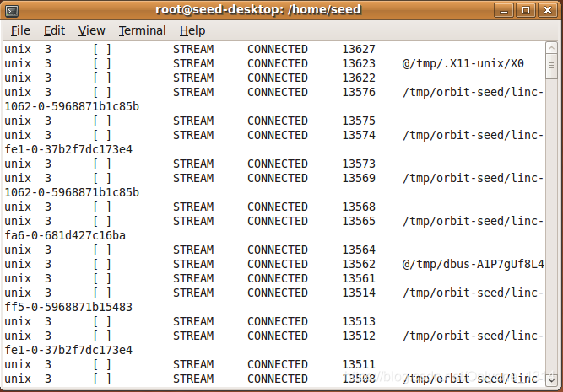Click the inode number 13512
This screenshot has height=392, width=563.
(359, 336)
